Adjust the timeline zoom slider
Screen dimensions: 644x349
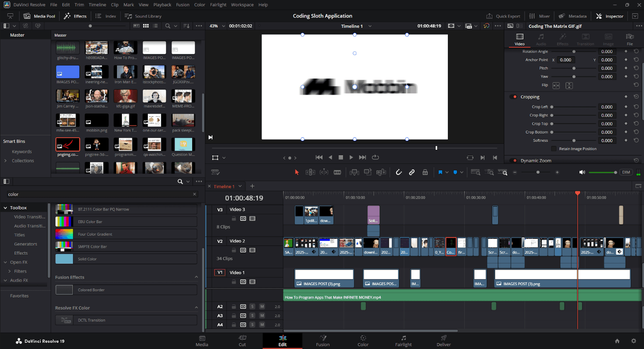tap(536, 172)
